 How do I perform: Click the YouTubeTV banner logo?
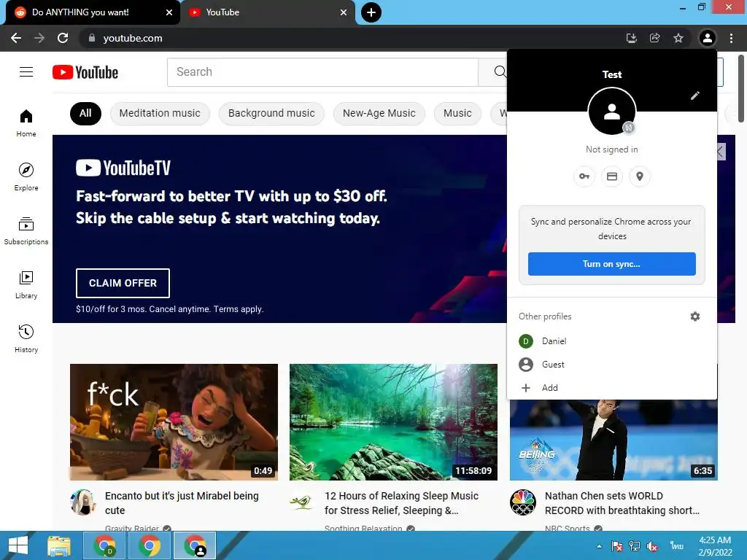pyautogui.click(x=123, y=168)
